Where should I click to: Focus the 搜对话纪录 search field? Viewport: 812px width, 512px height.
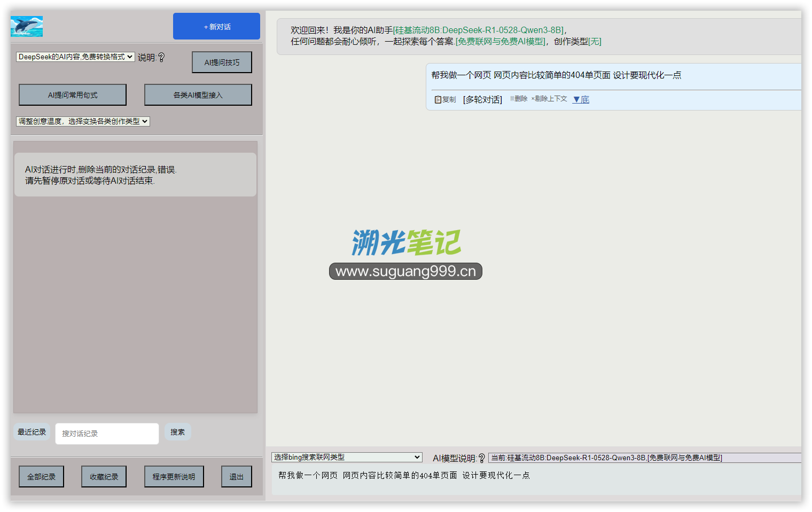pos(107,434)
